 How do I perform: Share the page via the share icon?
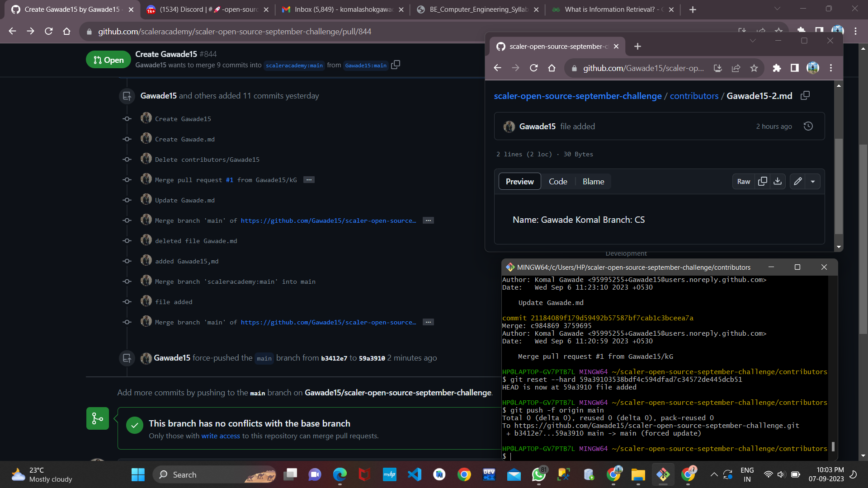pyautogui.click(x=736, y=68)
